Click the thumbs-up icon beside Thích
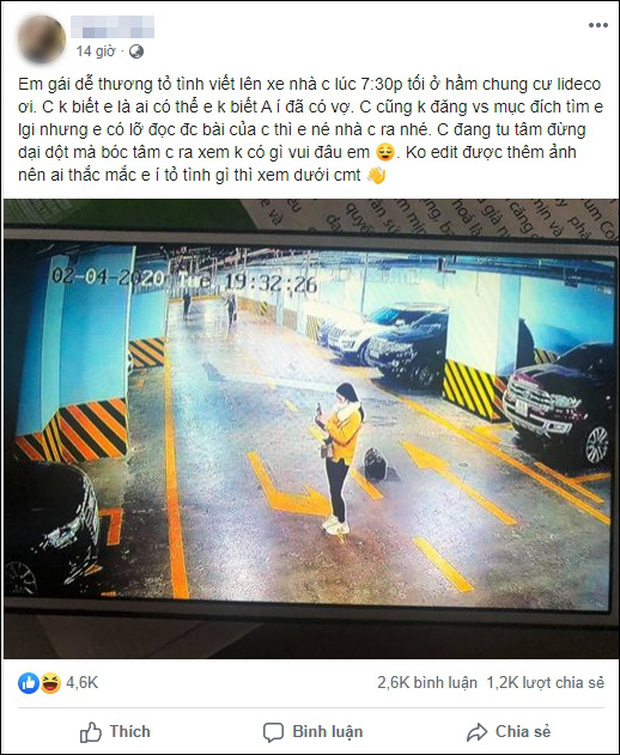The width and height of the screenshot is (620, 755). [x=90, y=732]
